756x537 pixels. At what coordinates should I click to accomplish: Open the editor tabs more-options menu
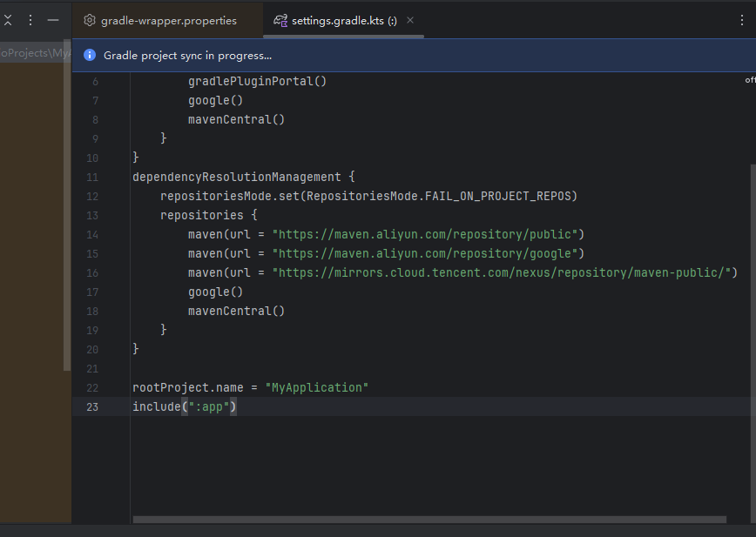coord(741,20)
